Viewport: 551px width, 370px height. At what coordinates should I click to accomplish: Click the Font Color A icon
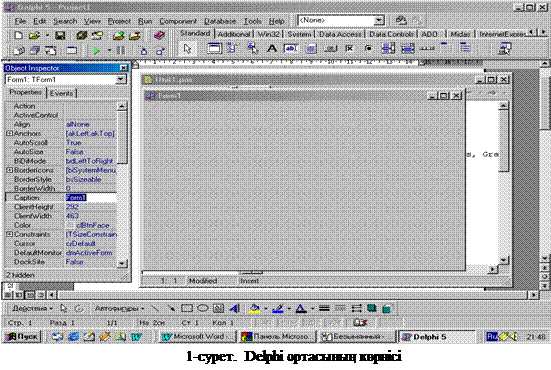(301, 309)
